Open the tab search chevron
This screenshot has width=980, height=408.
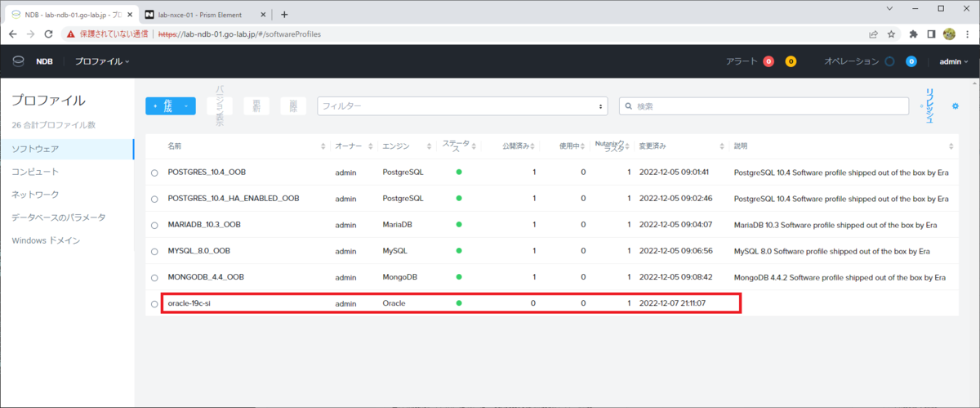[x=889, y=8]
